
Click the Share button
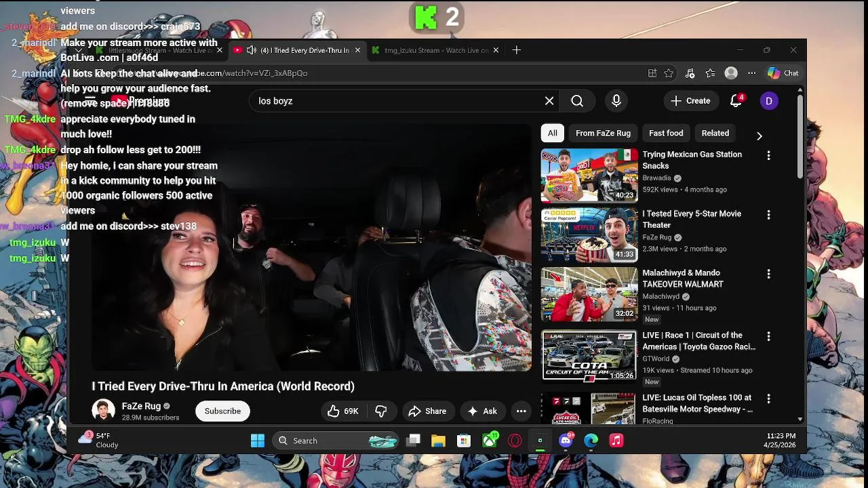pyautogui.click(x=427, y=411)
